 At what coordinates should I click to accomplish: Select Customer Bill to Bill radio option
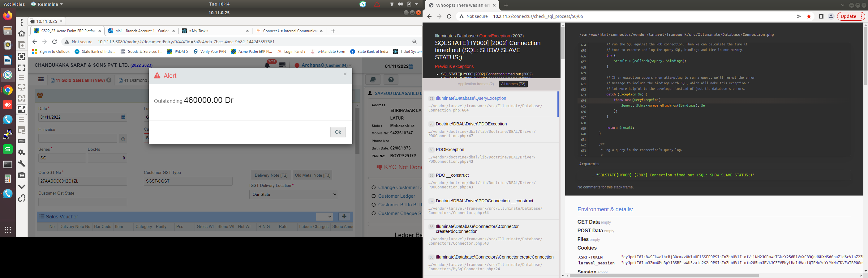pyautogui.click(x=373, y=204)
